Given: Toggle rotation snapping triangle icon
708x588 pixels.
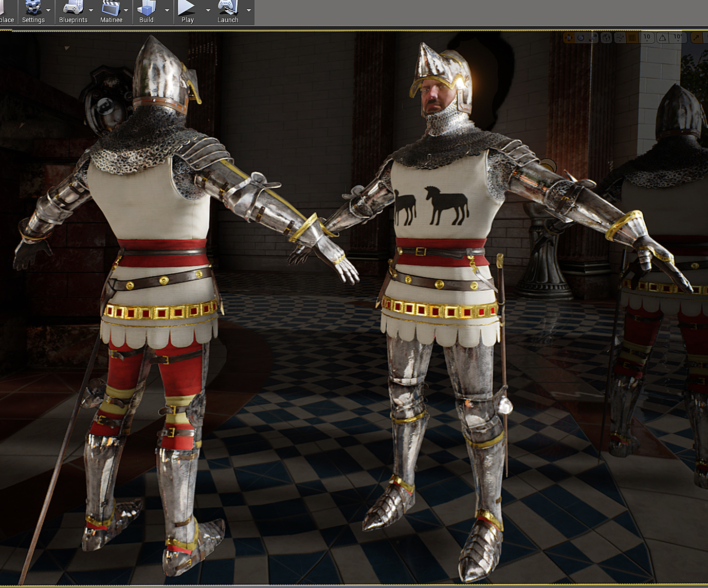Looking at the screenshot, I should 663,38.
